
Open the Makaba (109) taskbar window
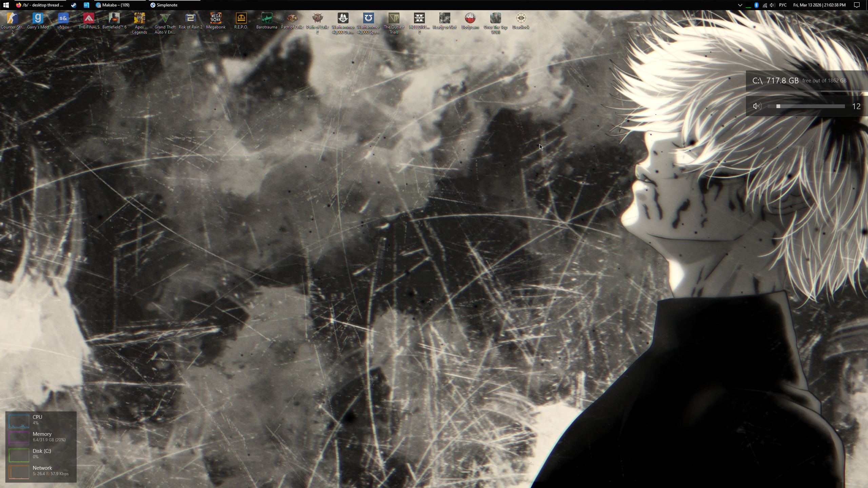click(x=113, y=5)
